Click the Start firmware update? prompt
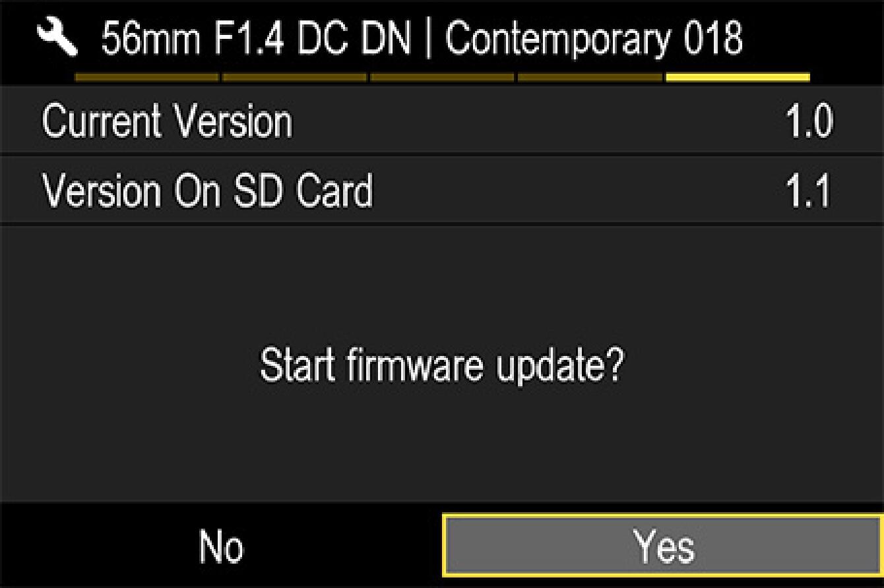The image size is (884, 588). pyautogui.click(x=441, y=365)
